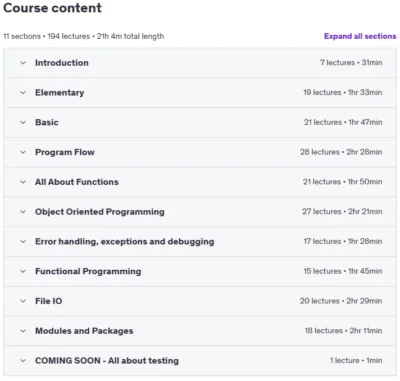Expand Functional Programming chevron arrow
This screenshot has height=381, width=400.
coord(23,271)
